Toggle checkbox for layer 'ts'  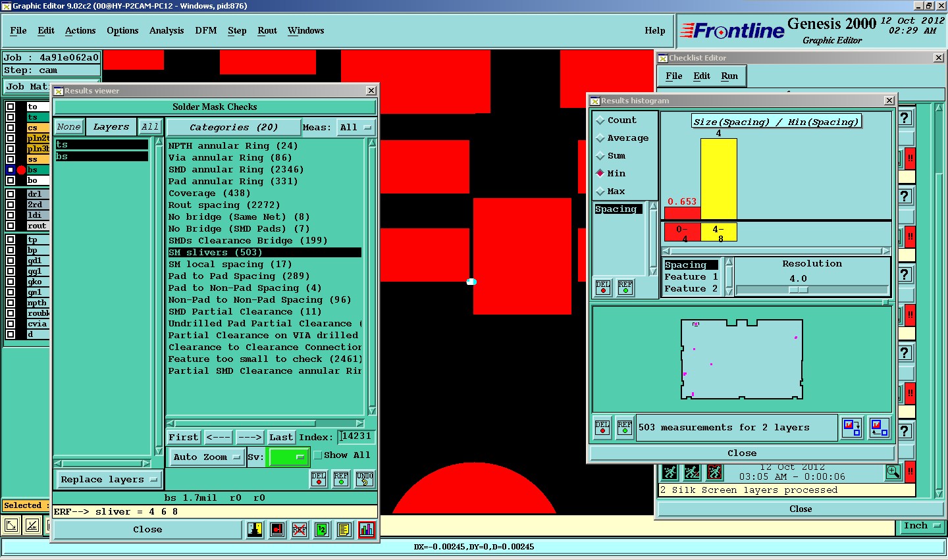pos(11,117)
